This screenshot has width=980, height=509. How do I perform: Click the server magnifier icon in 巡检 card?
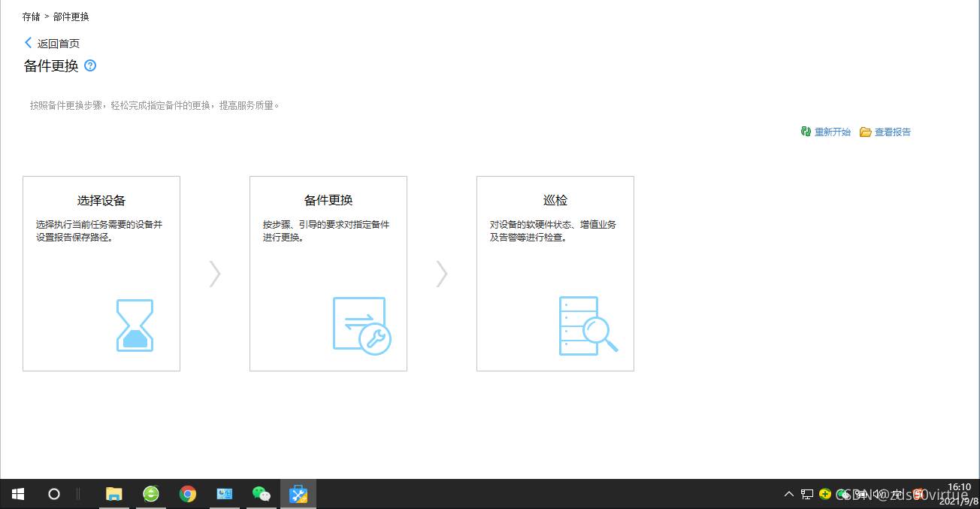(588, 326)
